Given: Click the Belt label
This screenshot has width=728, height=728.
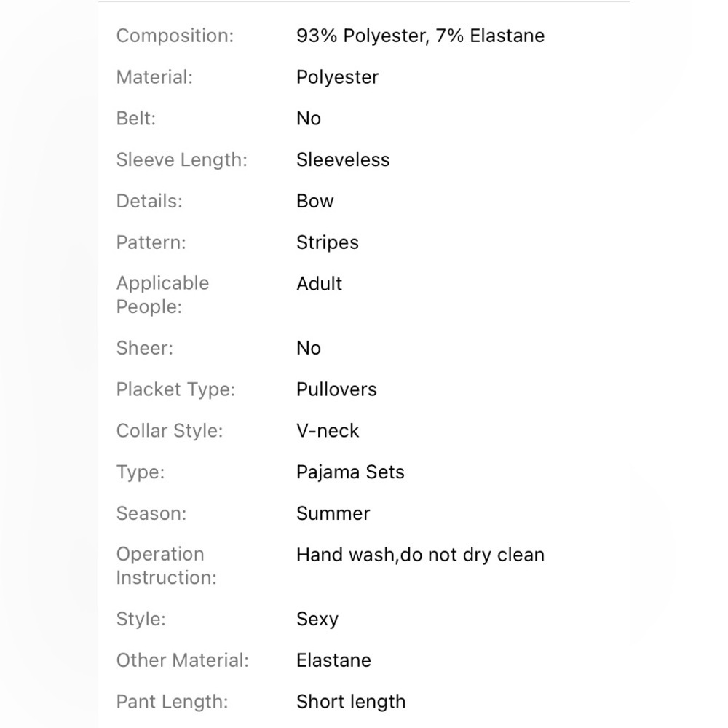Looking at the screenshot, I should pyautogui.click(x=135, y=119).
